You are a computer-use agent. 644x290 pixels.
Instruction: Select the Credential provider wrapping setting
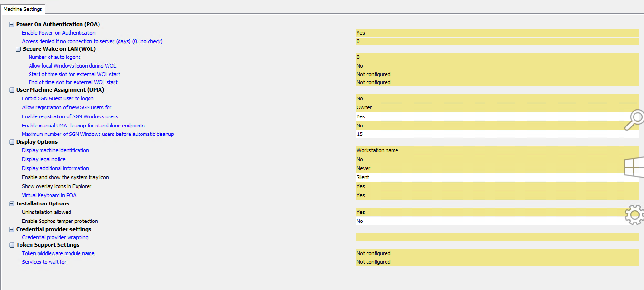pos(55,237)
